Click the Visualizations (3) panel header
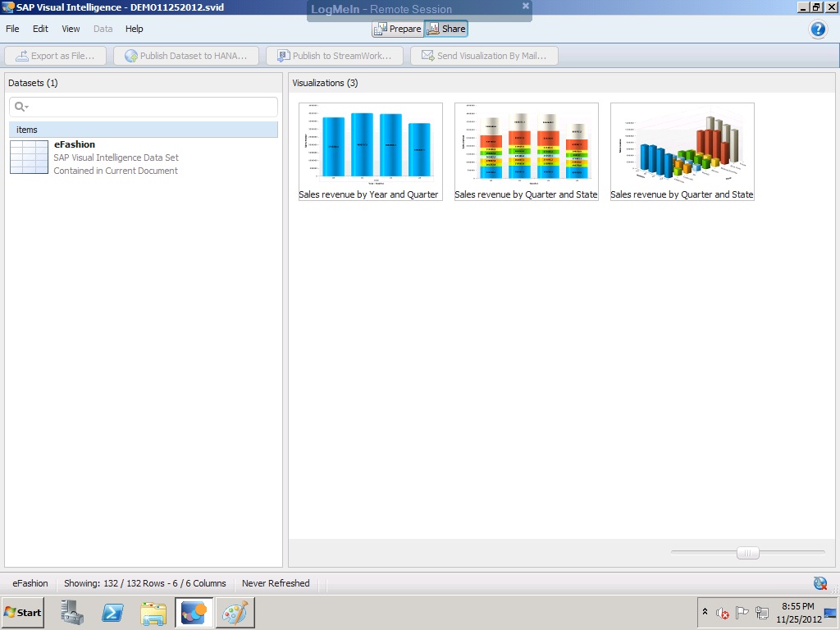840x630 pixels. 325,83
